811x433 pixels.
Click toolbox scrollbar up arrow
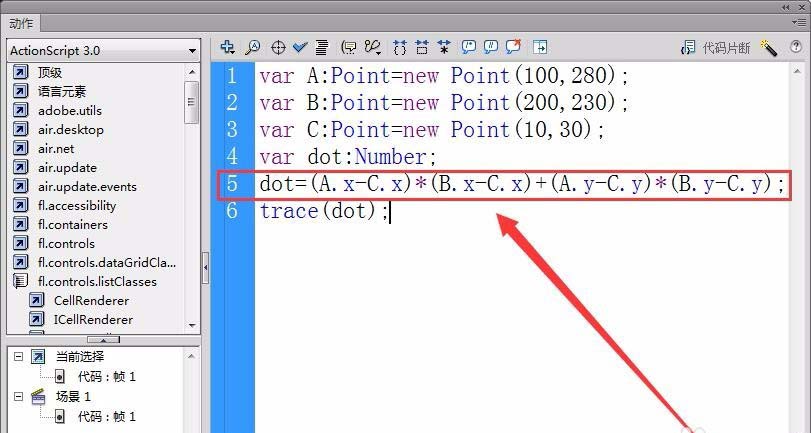pyautogui.click(x=192, y=72)
